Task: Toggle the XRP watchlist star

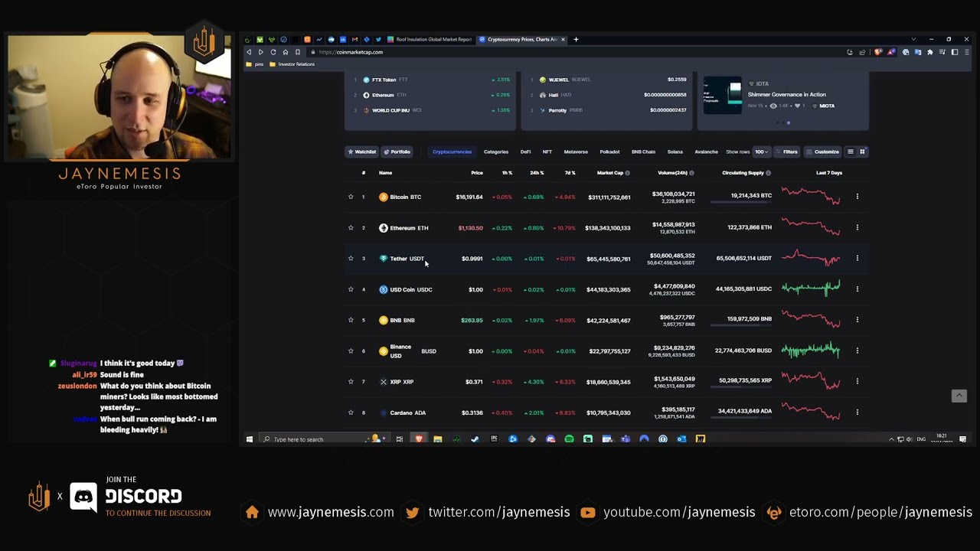Action: (x=351, y=381)
